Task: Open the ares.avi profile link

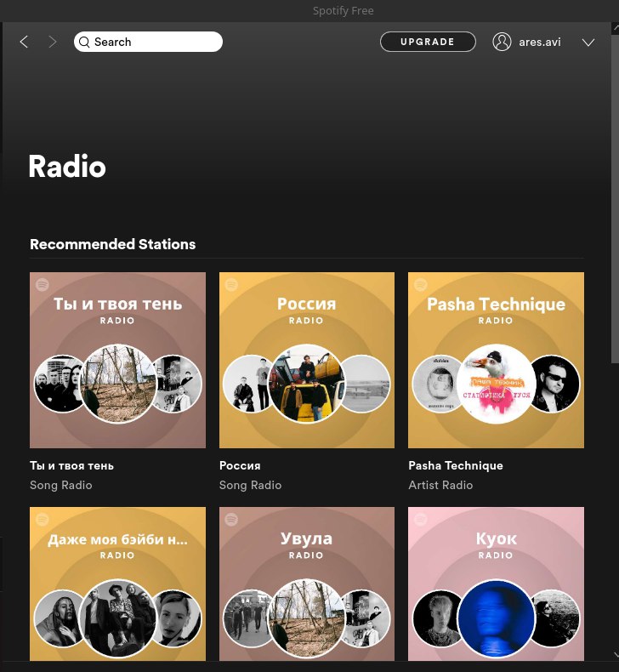Action: coord(540,42)
